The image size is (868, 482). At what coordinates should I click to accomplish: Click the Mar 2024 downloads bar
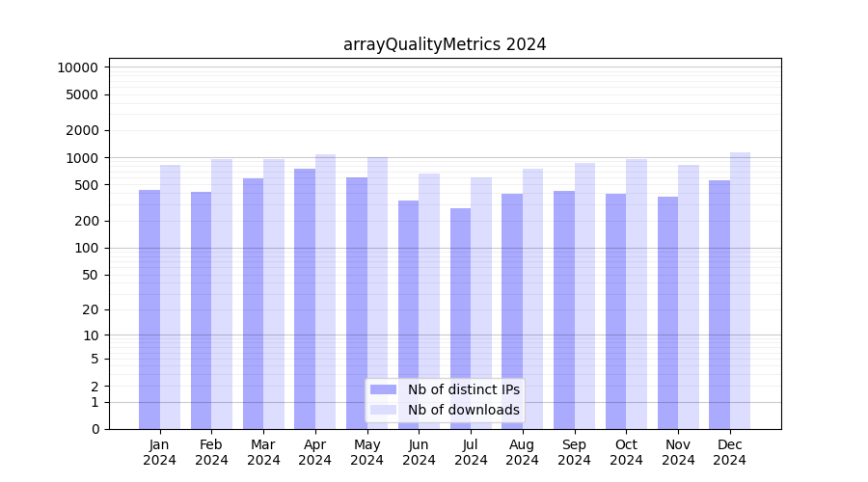pyautogui.click(x=274, y=294)
